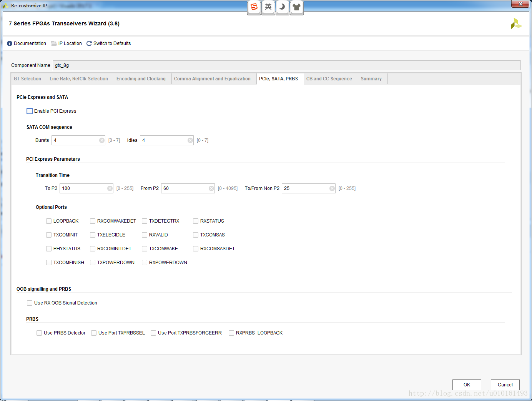Check the RXCOMWAKEDET optional port
The height and width of the screenshot is (401, 532).
click(93, 221)
